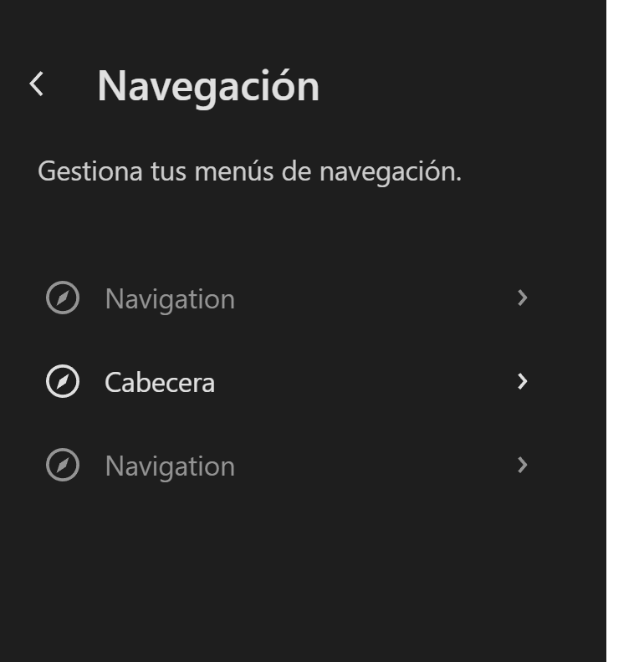Image resolution: width=644 pixels, height=662 pixels.
Task: Click the Navegación panel heading
Action: click(208, 86)
